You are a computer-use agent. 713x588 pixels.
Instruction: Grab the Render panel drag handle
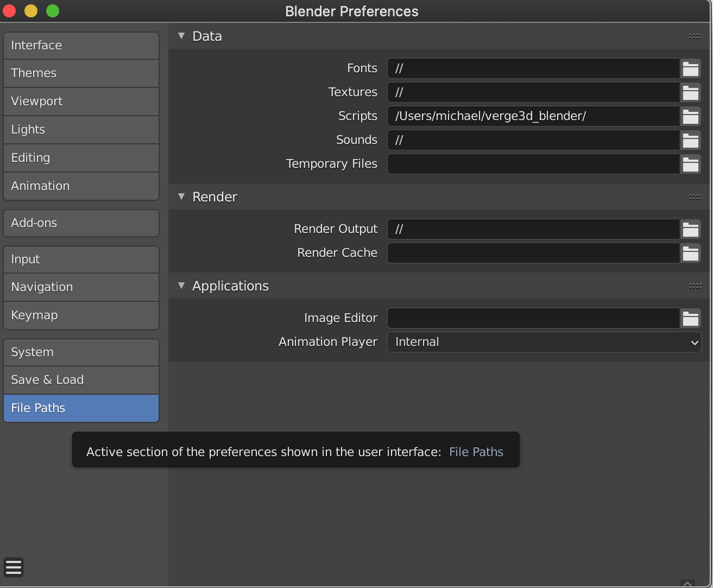coord(695,197)
